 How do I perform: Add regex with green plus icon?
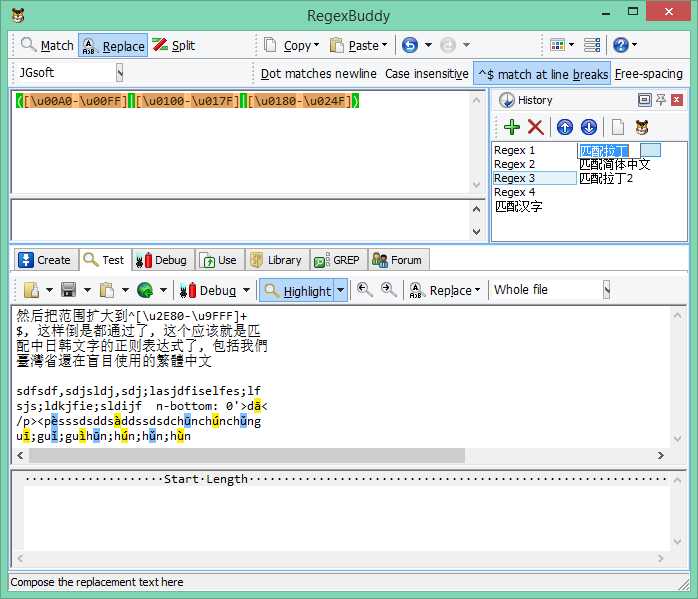tap(512, 127)
